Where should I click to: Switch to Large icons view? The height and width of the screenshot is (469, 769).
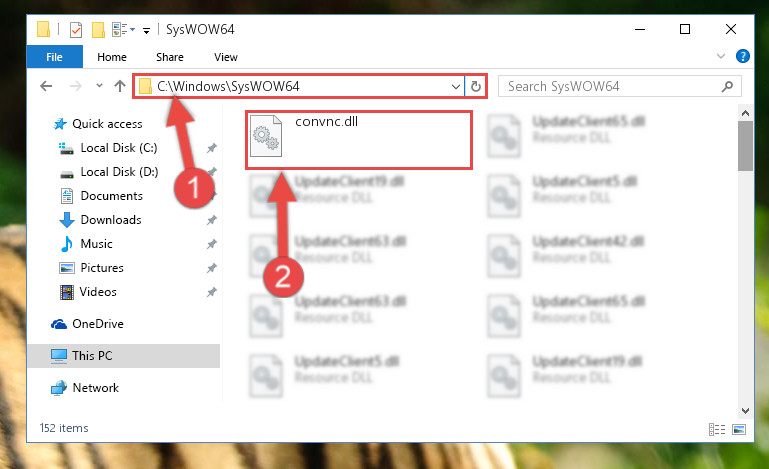(739, 429)
